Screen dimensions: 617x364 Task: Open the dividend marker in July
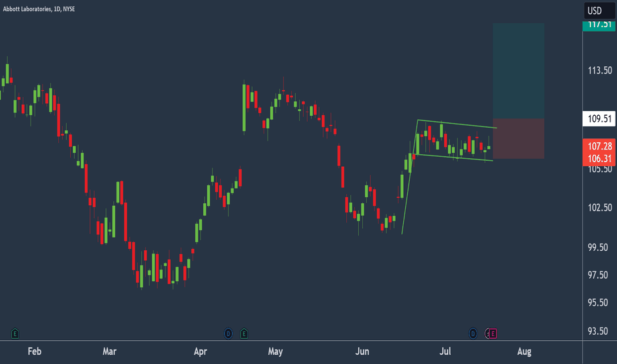pos(473,334)
